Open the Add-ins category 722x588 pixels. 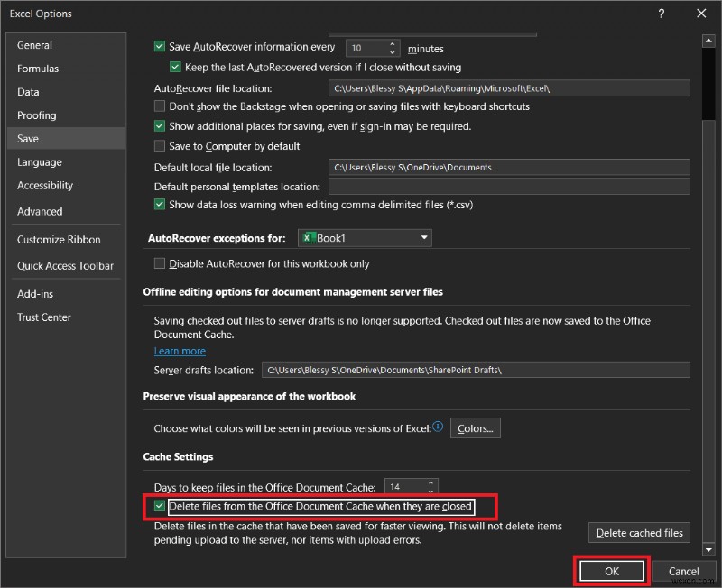[35, 294]
